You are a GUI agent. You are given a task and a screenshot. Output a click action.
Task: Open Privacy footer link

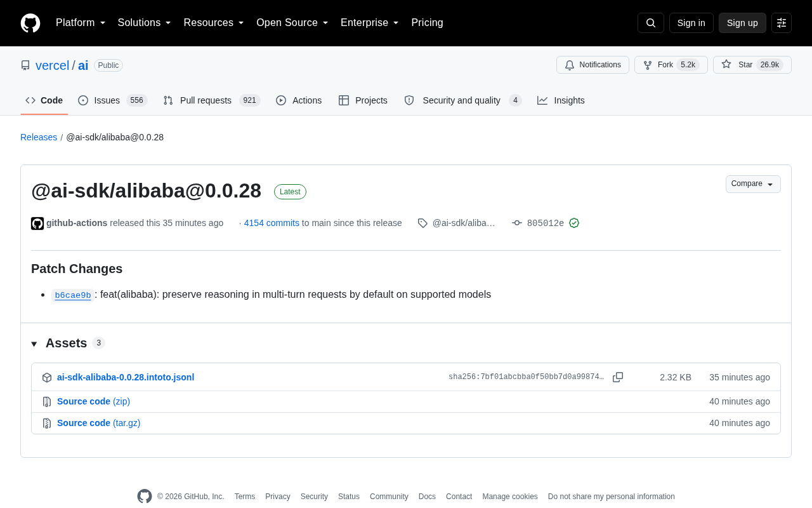click(x=278, y=497)
